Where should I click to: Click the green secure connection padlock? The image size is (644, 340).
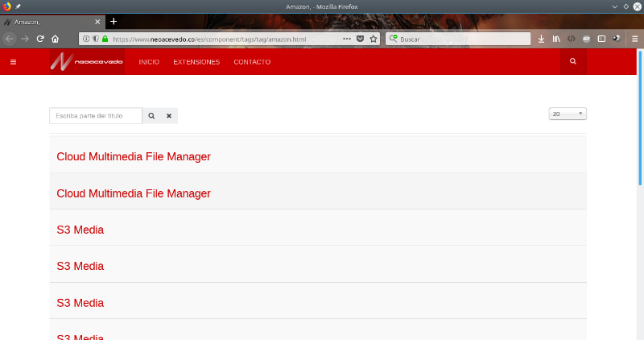coord(105,39)
